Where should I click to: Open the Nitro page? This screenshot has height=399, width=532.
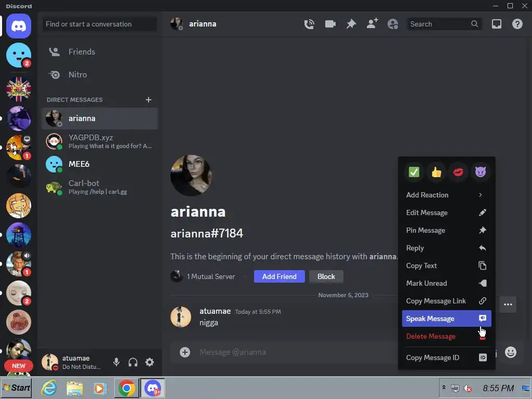pyautogui.click(x=100, y=75)
